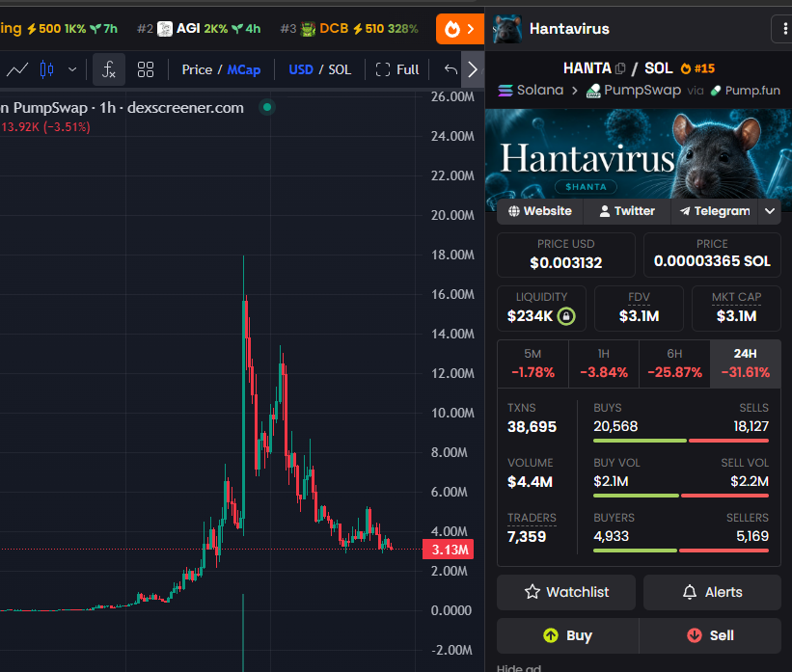
Task: Open the Hantavirus Telegram link
Action: pyautogui.click(x=714, y=211)
